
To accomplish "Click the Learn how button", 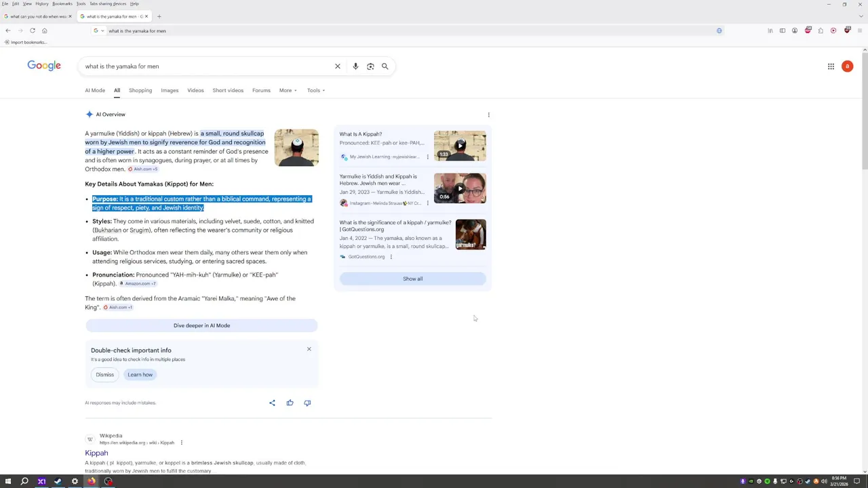I will (x=140, y=375).
